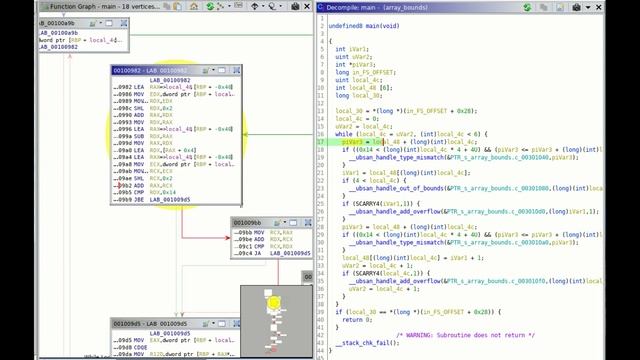Click block hover mode icon in Function Graph toolbar
This screenshot has height=360, width=640.
(272, 7)
